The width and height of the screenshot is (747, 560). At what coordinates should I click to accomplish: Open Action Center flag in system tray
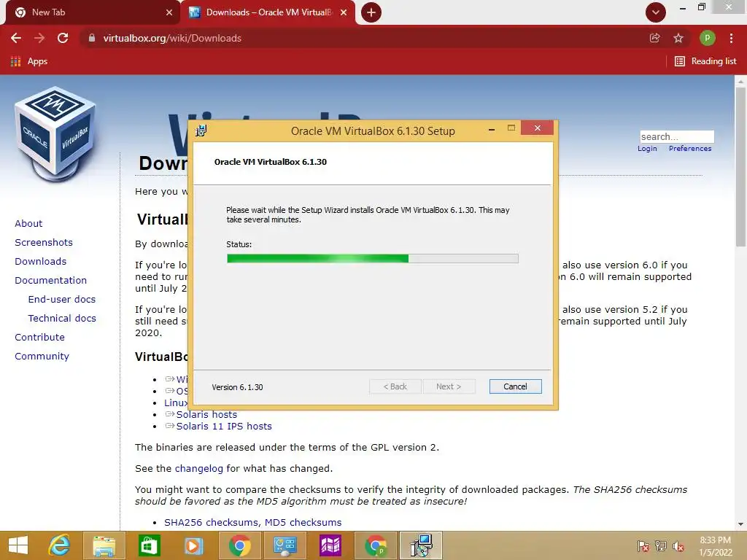643,546
